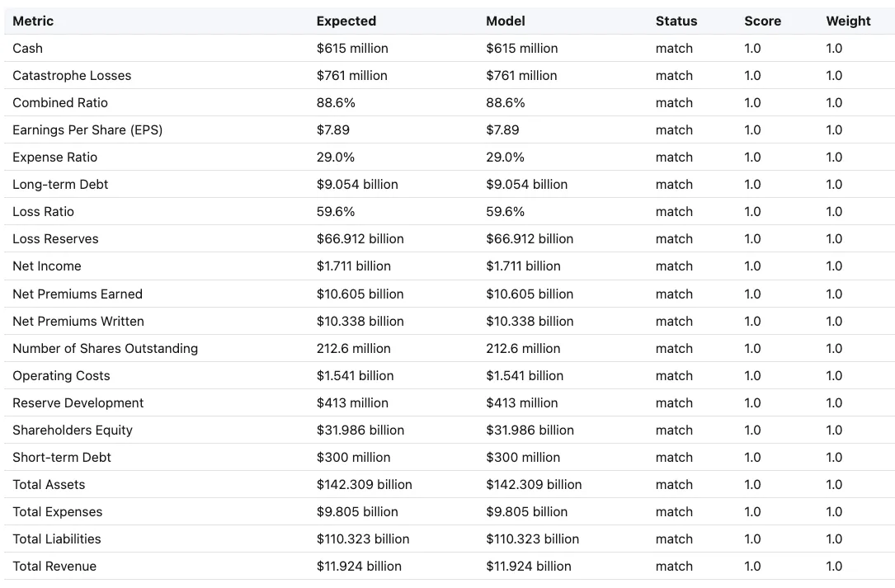Click Earnings Per Share (EPS) row label
The image size is (895, 588).
click(x=87, y=130)
